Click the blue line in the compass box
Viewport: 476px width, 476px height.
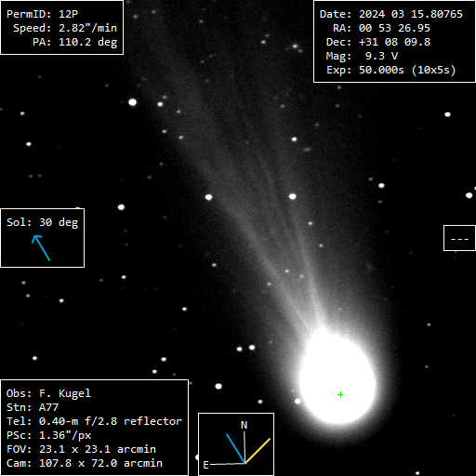click(235, 448)
